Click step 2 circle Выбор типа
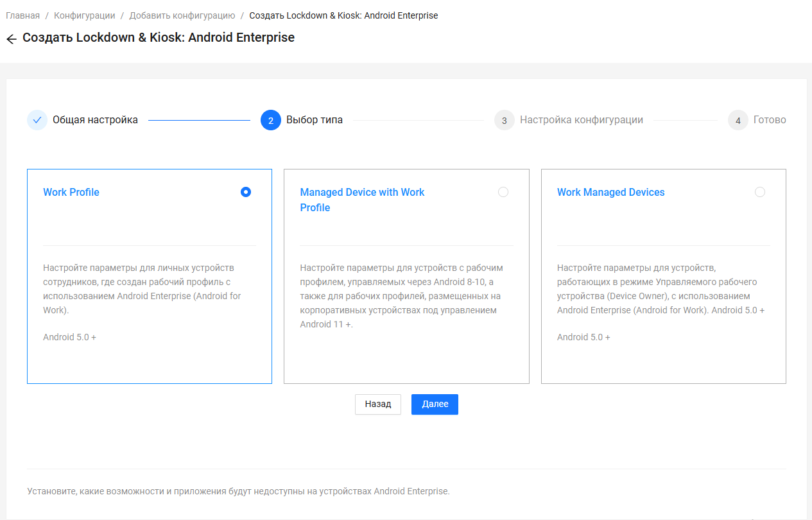The height and width of the screenshot is (520, 812). point(271,120)
